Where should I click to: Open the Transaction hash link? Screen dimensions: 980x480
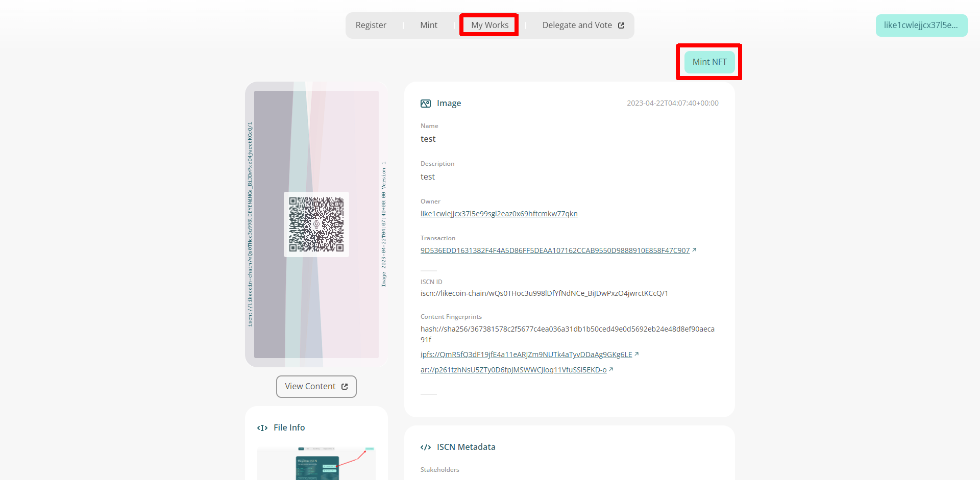[554, 250]
